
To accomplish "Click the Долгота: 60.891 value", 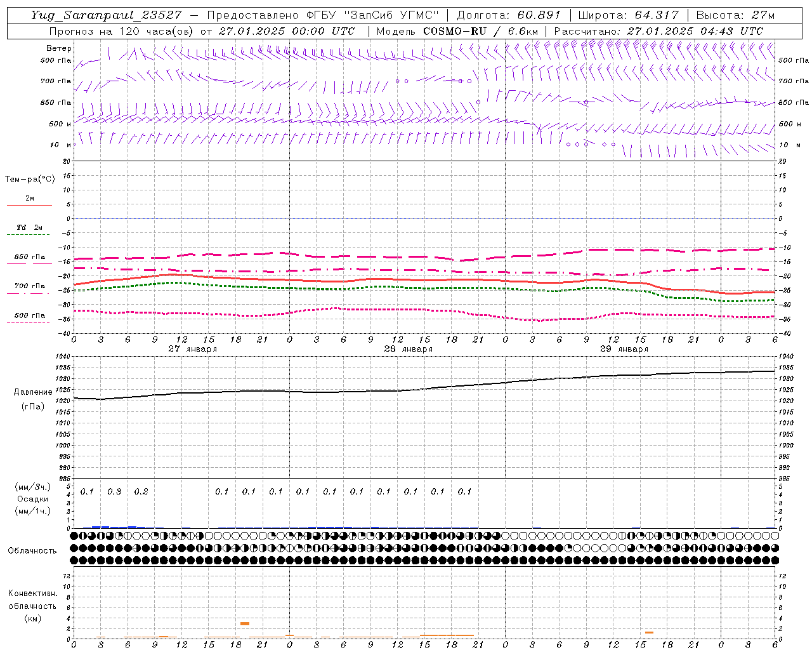I will 508,15.
